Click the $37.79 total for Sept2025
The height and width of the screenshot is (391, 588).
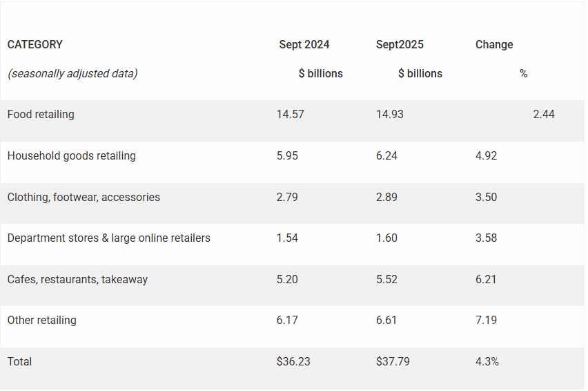(x=393, y=362)
